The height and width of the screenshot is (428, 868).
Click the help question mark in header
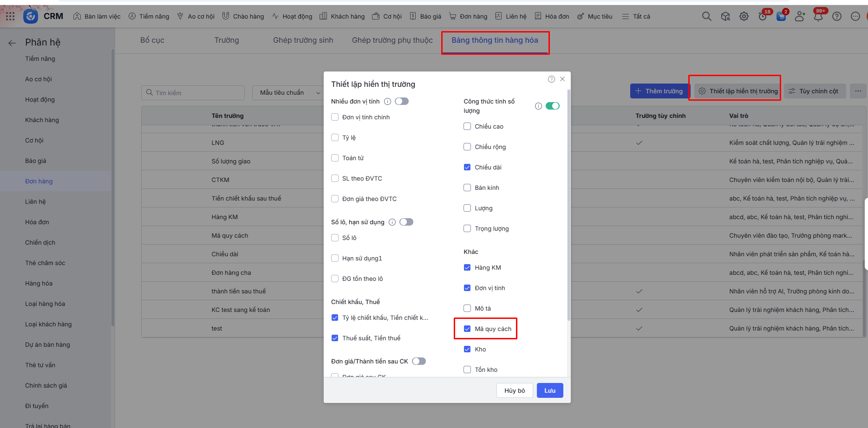tap(837, 16)
